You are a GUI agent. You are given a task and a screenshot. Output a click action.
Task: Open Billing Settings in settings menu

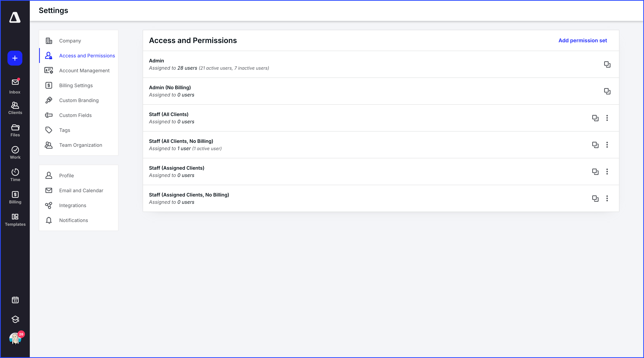76,85
